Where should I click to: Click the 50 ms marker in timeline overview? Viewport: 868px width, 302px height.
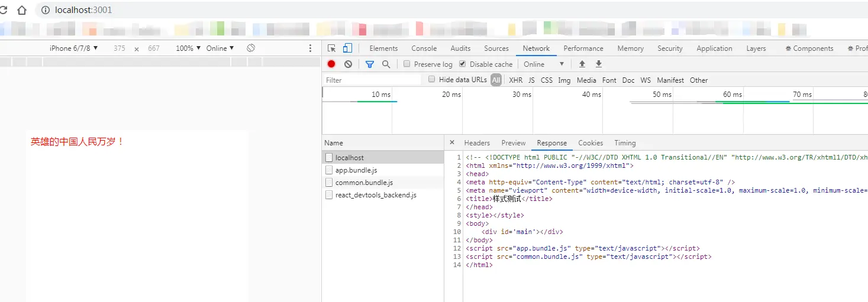point(662,95)
